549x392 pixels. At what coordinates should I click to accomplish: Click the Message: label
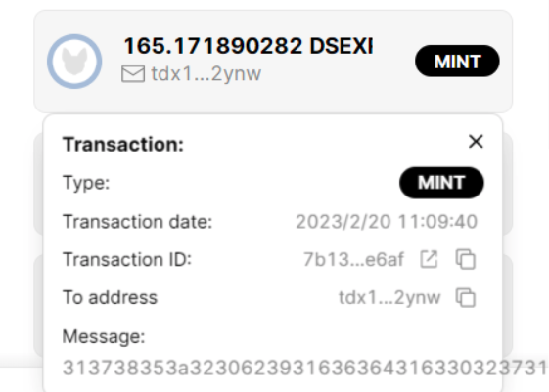click(104, 336)
